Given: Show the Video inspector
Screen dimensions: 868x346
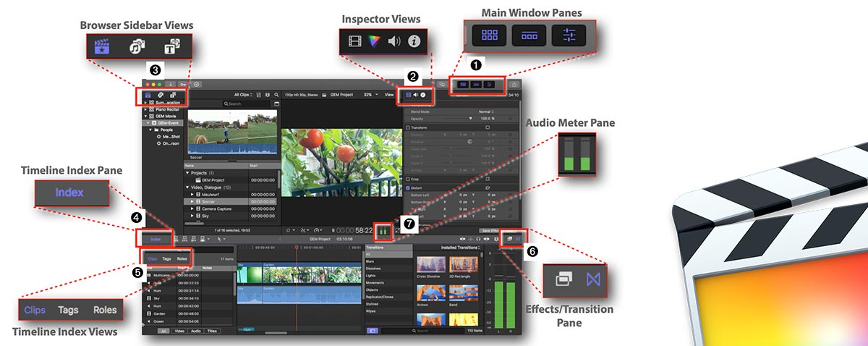Looking at the screenshot, I should tap(408, 95).
